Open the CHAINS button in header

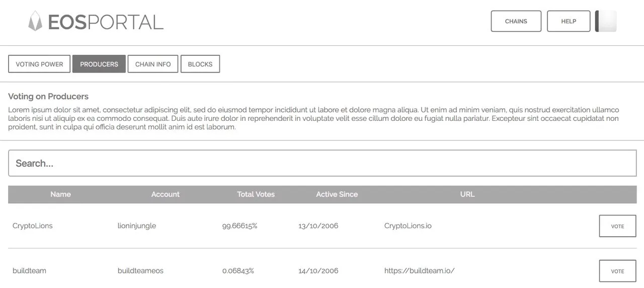click(516, 21)
